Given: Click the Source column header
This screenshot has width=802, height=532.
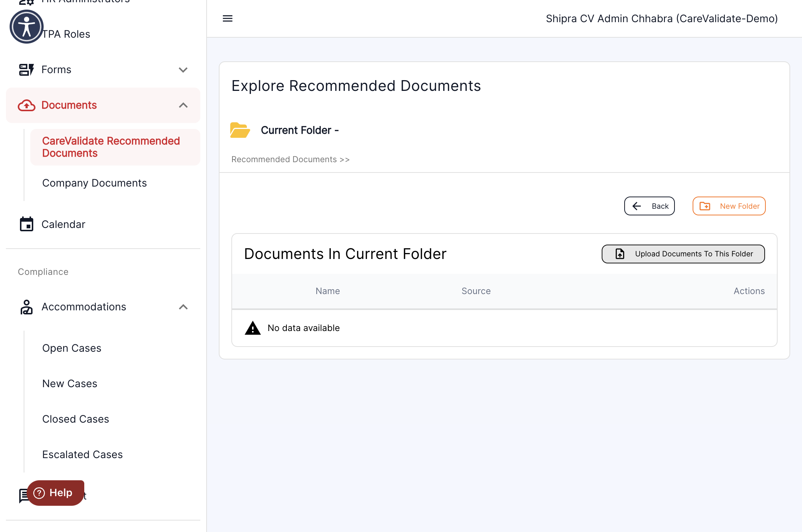Looking at the screenshot, I should [476, 291].
